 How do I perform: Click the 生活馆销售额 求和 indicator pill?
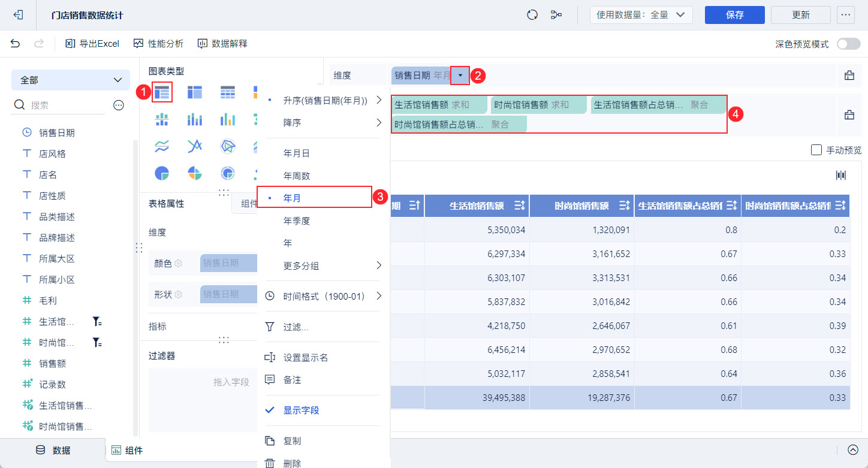coord(439,105)
